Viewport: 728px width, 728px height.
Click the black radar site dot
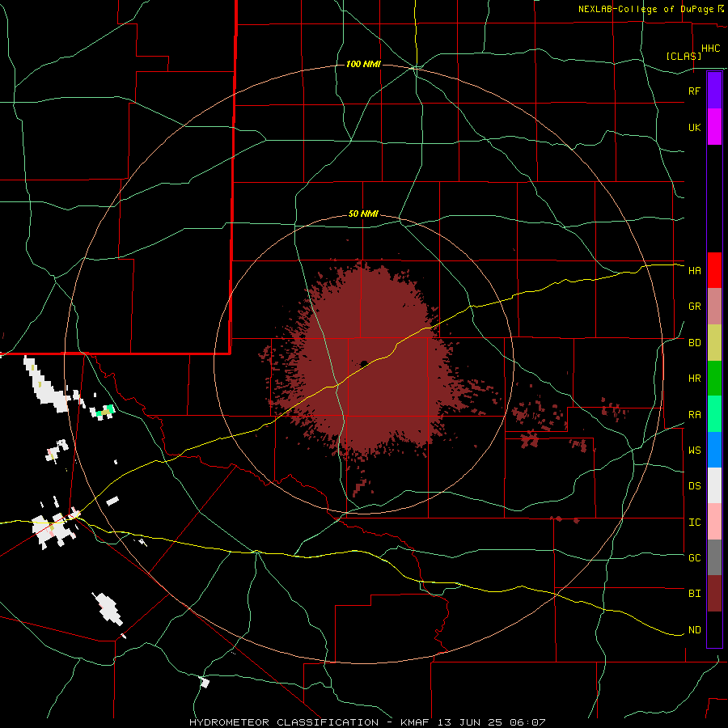coord(364,363)
